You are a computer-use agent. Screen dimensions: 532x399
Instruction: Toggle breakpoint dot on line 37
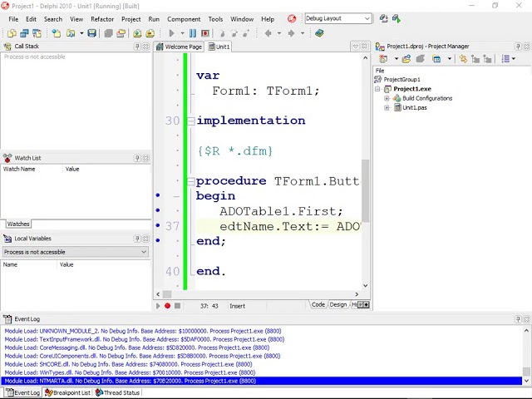(158, 225)
